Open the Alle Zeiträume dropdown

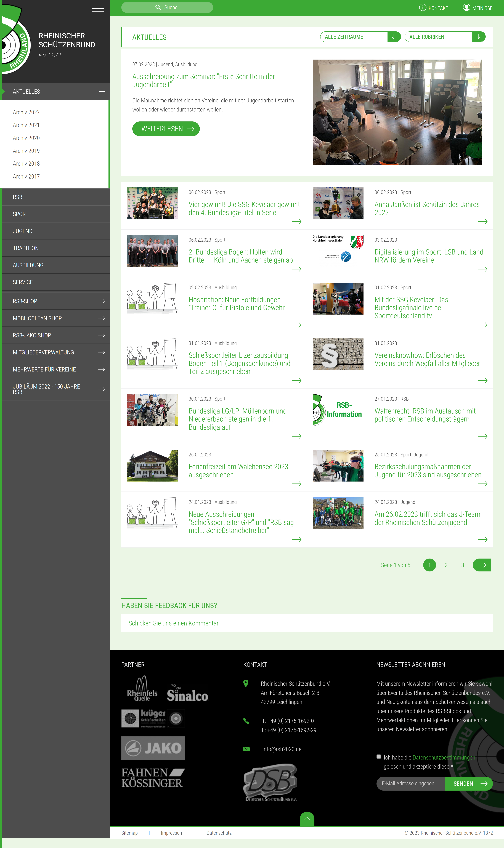360,37
